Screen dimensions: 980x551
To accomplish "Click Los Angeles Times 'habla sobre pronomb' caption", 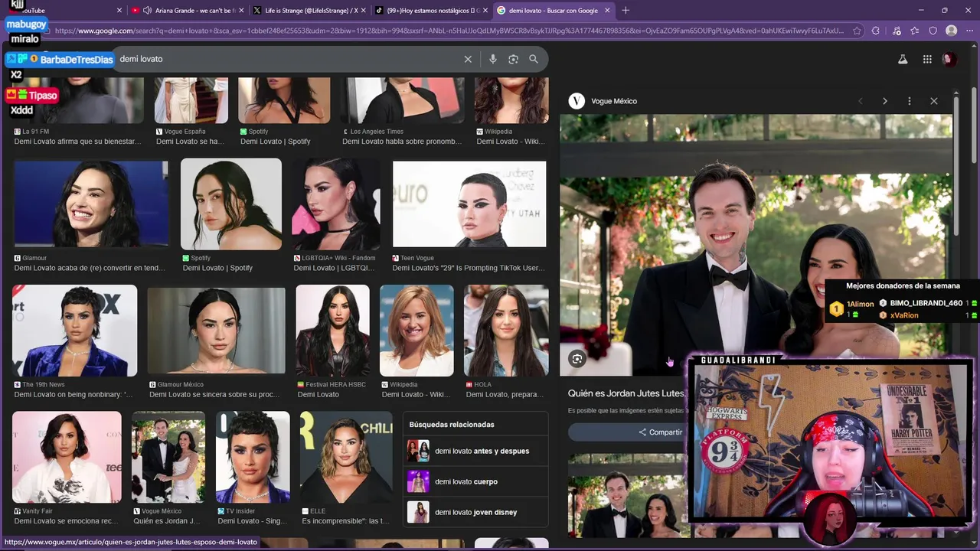I will pyautogui.click(x=402, y=142).
